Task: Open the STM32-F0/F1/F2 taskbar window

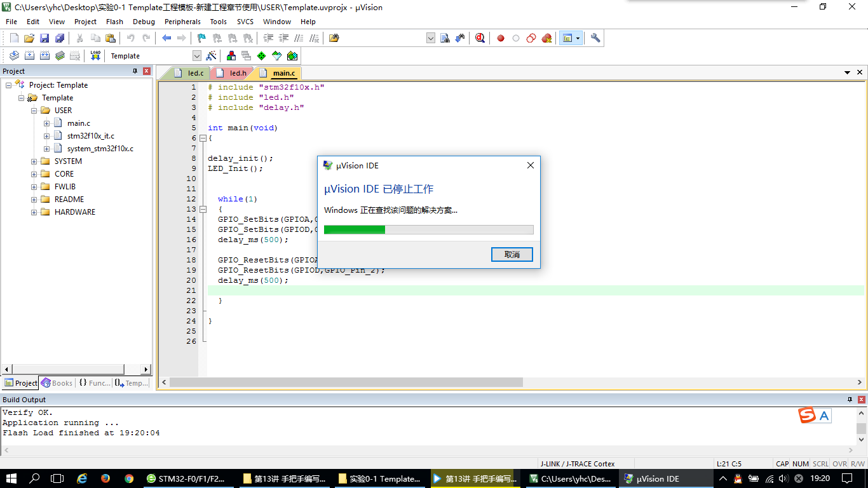Action: pyautogui.click(x=189, y=478)
